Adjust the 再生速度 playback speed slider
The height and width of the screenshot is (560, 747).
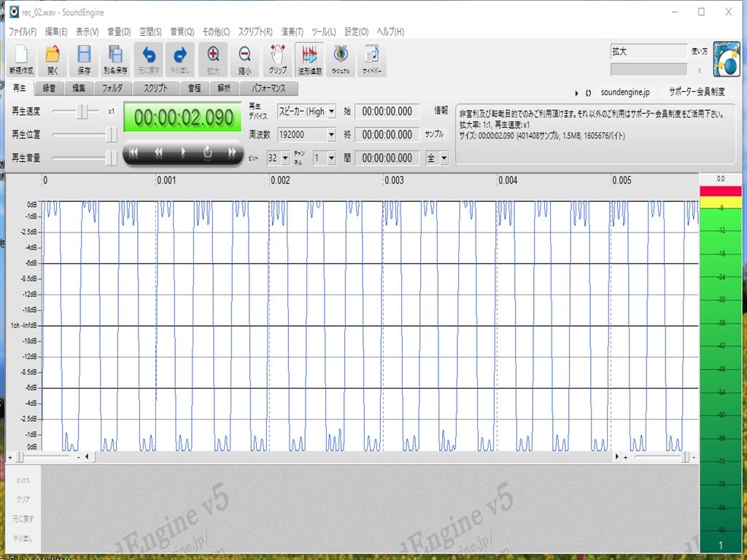pos(85,112)
